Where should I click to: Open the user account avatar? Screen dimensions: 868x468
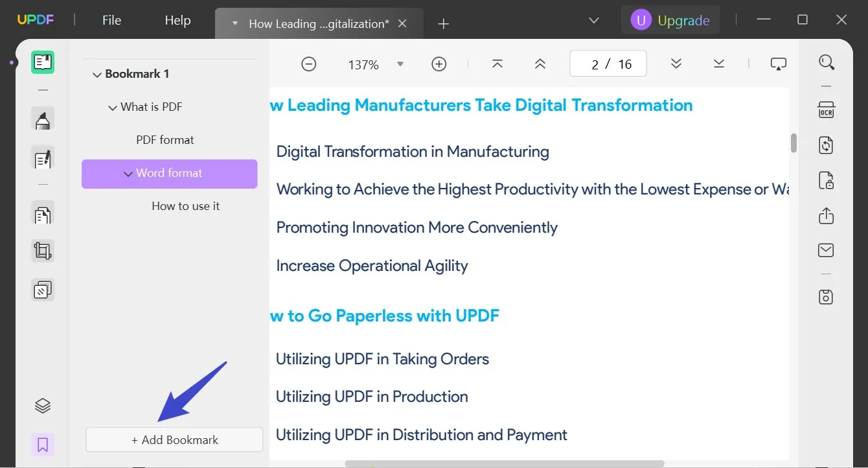tap(641, 20)
